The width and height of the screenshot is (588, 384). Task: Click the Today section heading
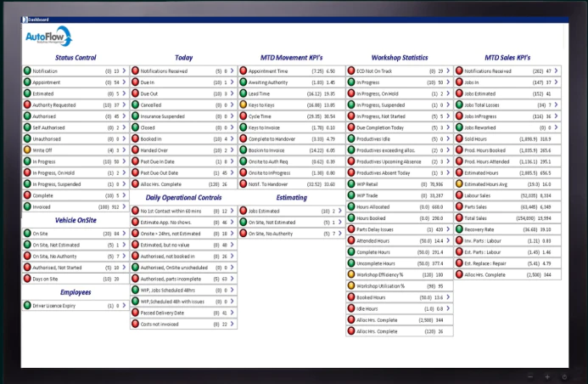pos(183,58)
